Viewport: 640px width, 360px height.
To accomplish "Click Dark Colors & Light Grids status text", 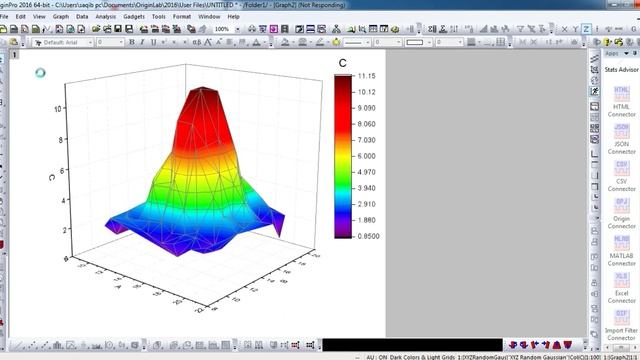I will click(422, 357).
